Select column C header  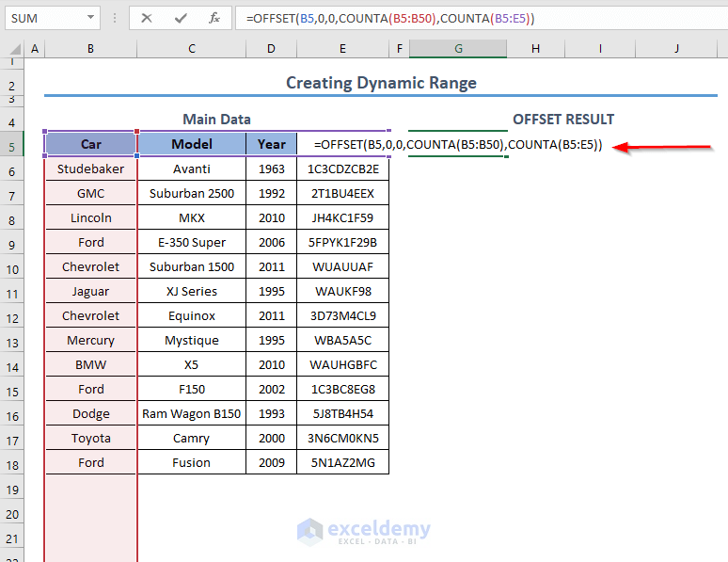tap(192, 49)
